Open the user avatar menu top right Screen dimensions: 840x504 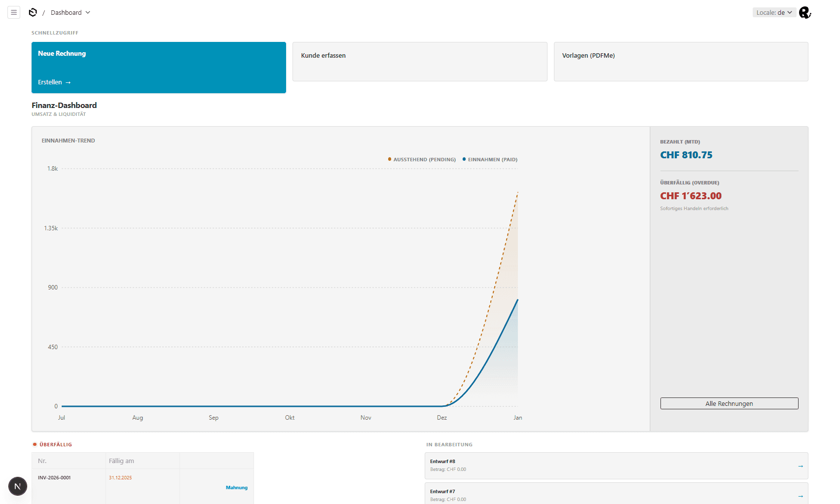pos(804,12)
